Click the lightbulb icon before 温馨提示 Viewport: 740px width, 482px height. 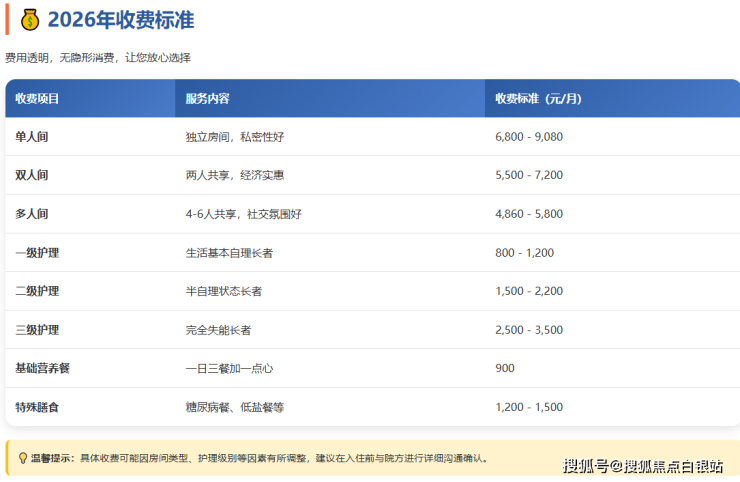point(22,458)
